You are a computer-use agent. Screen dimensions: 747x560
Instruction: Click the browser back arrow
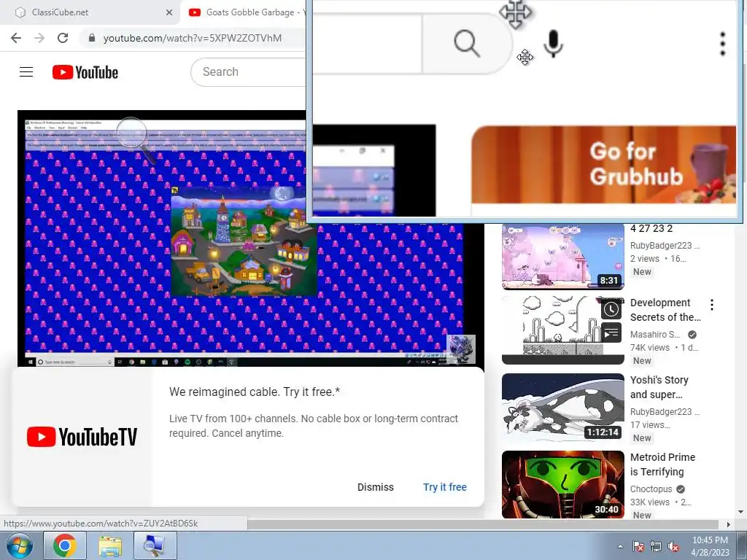point(16,38)
